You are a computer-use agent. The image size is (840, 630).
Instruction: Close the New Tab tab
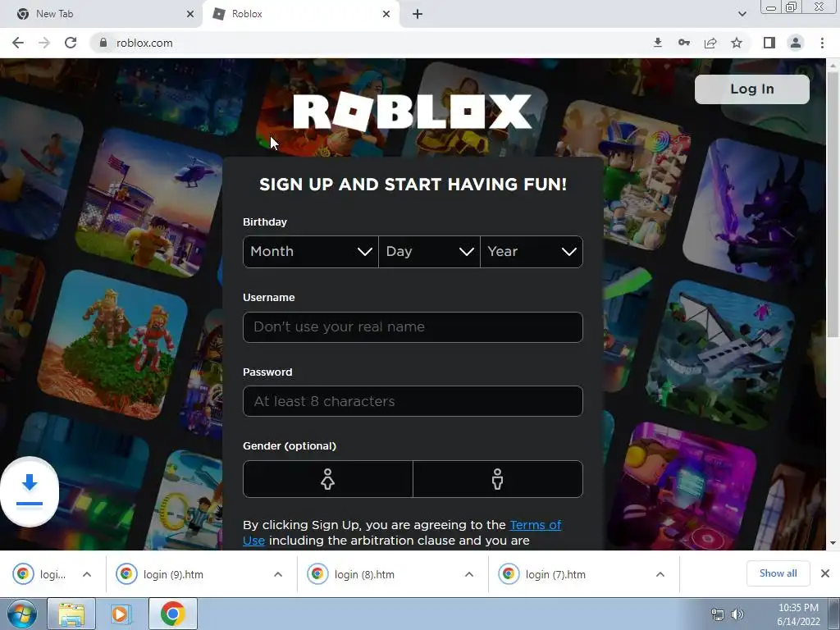coord(190,14)
